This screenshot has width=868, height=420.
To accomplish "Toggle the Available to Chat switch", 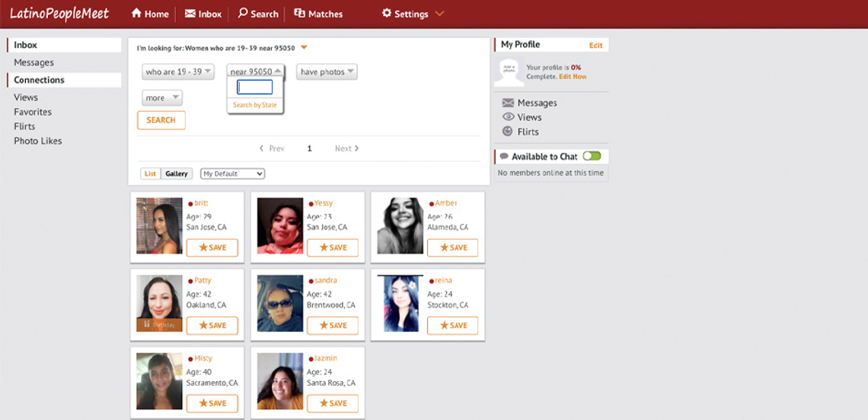I will tap(592, 157).
